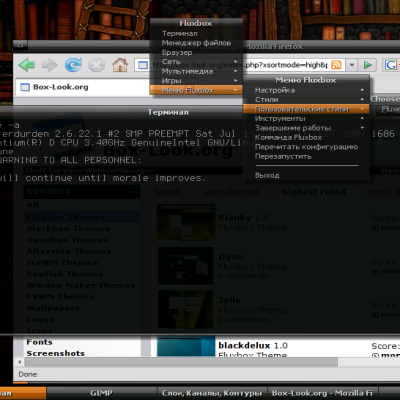Open the Fluxbox Themes category

tap(65, 217)
